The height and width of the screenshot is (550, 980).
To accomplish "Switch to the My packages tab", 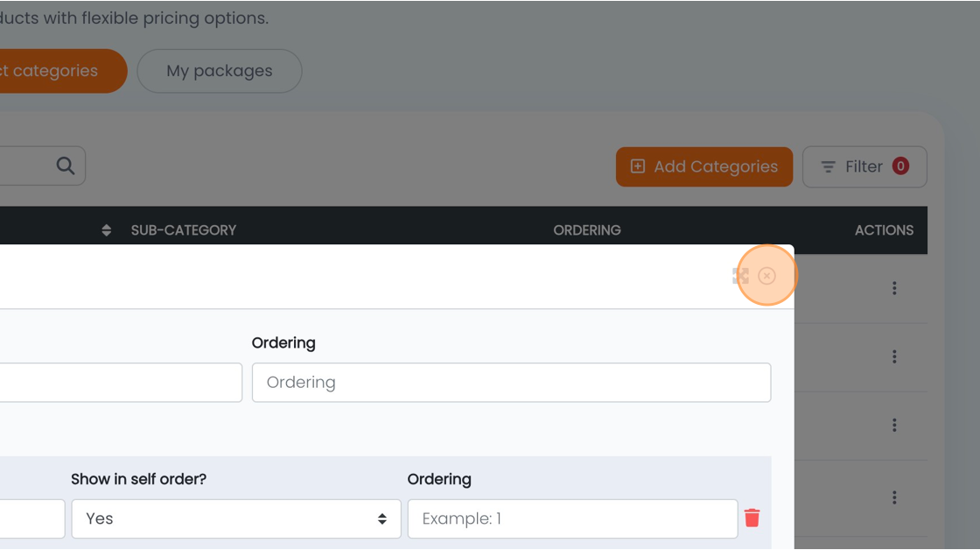I will (220, 71).
